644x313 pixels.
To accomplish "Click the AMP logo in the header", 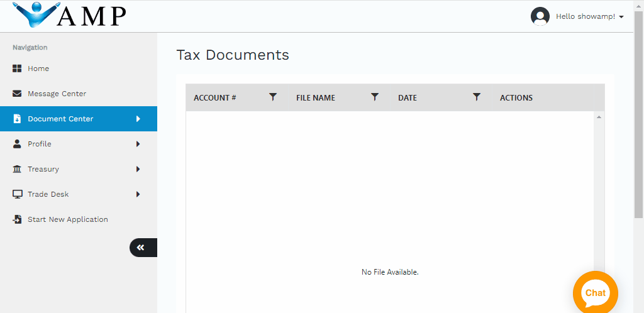I will (69, 15).
